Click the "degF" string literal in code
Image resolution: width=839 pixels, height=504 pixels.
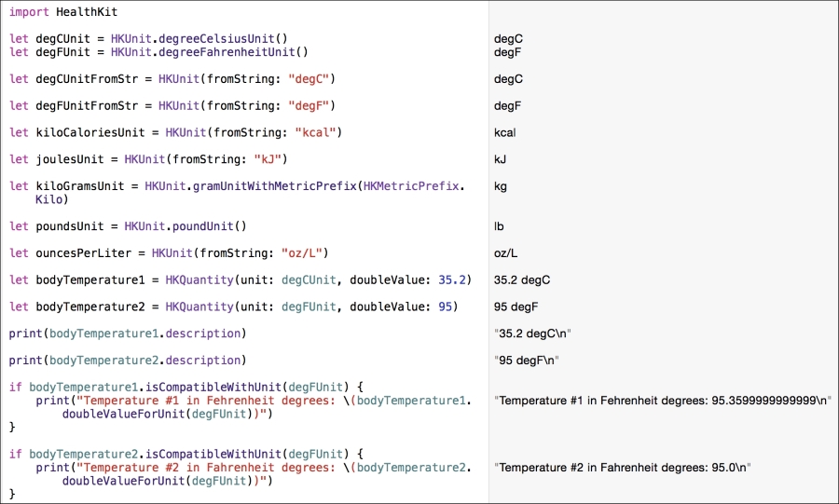311,106
